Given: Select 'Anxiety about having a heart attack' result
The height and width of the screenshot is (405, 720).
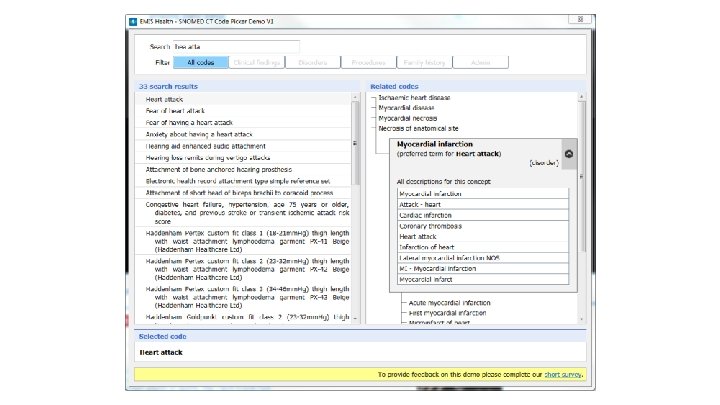Looking at the screenshot, I should (243, 134).
